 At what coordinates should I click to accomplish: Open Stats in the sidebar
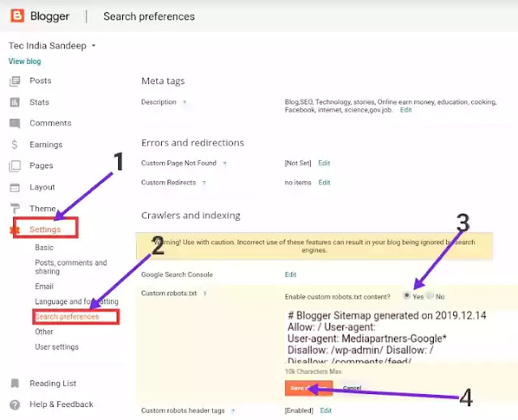[x=40, y=102]
